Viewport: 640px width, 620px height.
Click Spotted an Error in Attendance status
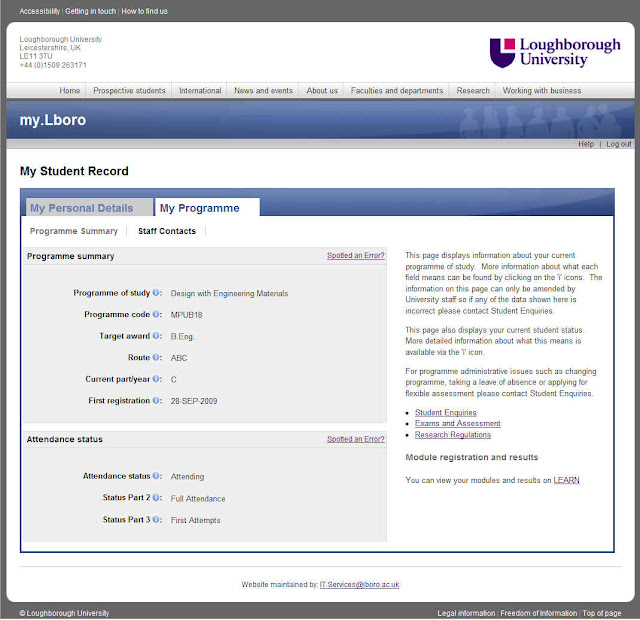coord(356,439)
